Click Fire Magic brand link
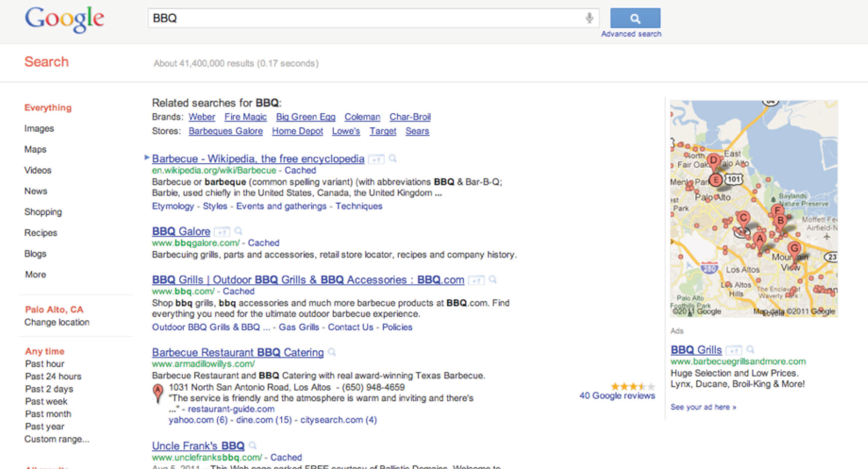This screenshot has height=469, width=868. point(246,117)
